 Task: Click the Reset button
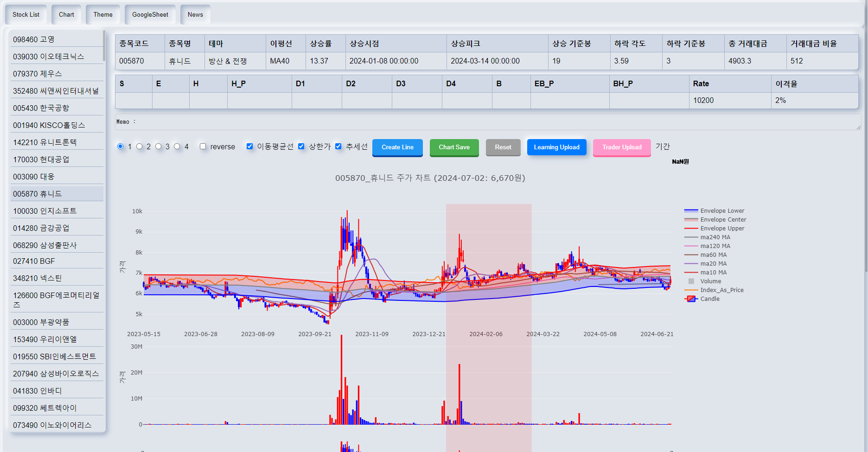click(x=503, y=147)
